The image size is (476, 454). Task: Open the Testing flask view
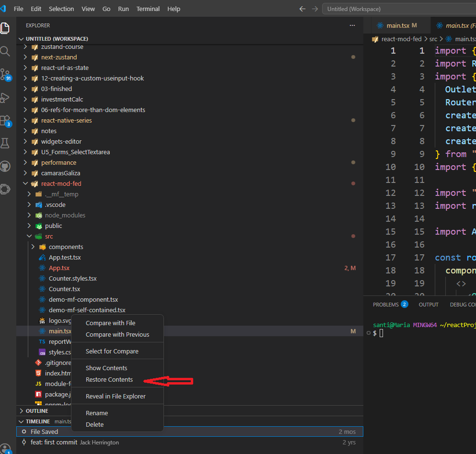point(5,143)
